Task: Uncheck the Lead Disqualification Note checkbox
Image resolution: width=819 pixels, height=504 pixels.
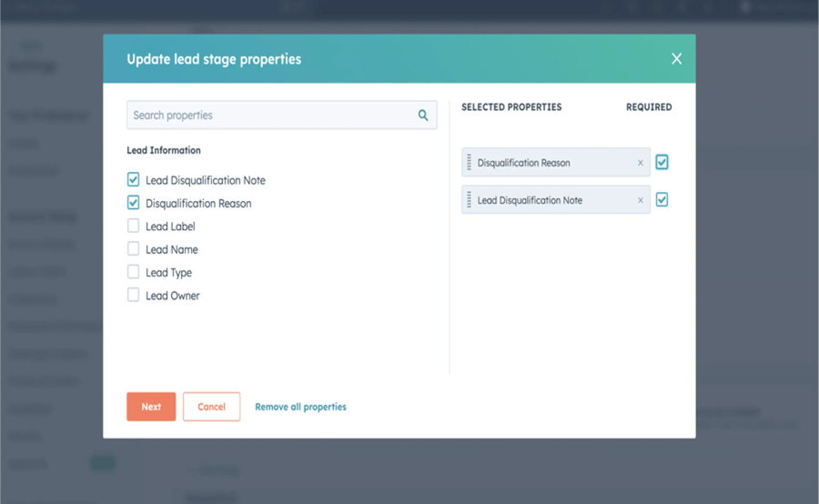Action: [x=134, y=180]
